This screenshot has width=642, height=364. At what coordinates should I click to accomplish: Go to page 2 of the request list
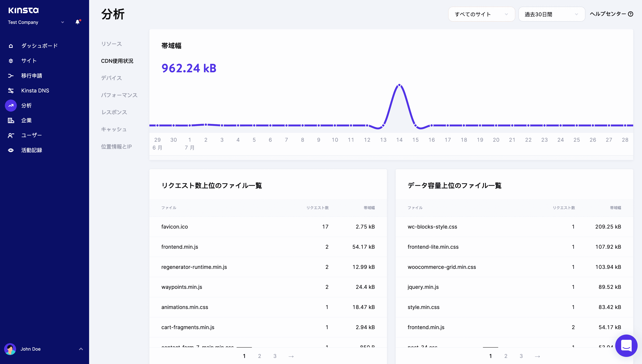pyautogui.click(x=259, y=356)
